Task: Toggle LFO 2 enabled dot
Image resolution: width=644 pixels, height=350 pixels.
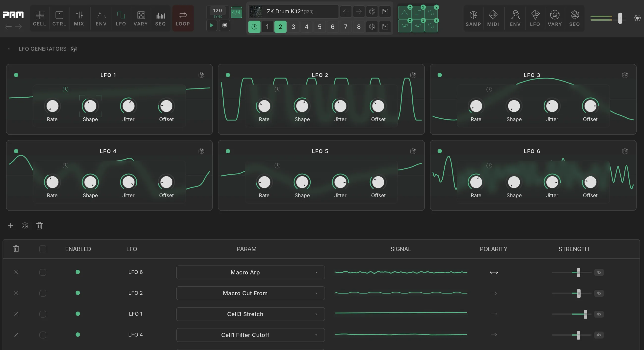Action: [x=228, y=75]
